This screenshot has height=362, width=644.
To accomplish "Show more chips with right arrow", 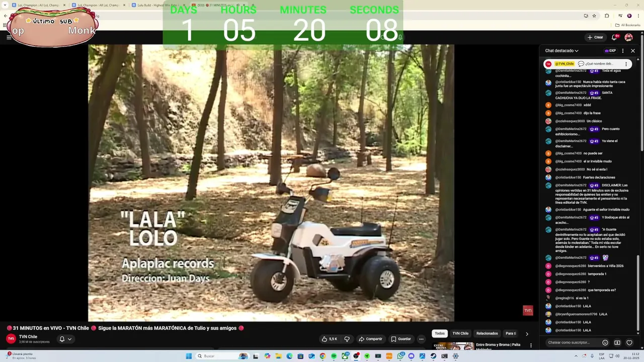I will [527, 333].
